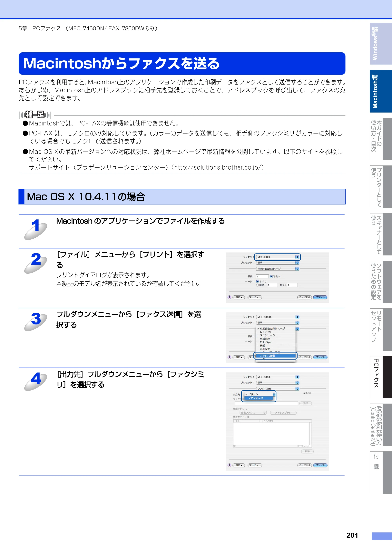Tick the 丁合い collate checkbox
The image size is (392, 555).
[x=271, y=276]
